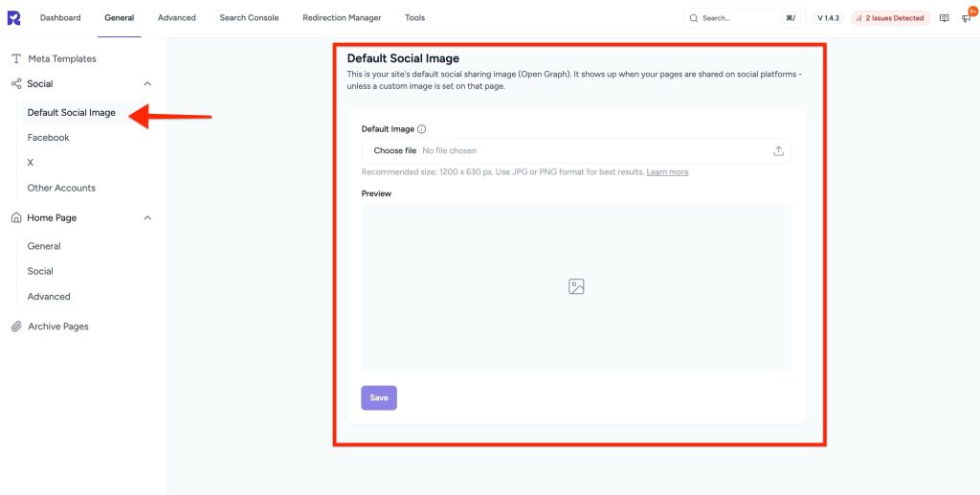980x495 pixels.
Task: Open the Facebook sidebar item
Action: coord(48,138)
